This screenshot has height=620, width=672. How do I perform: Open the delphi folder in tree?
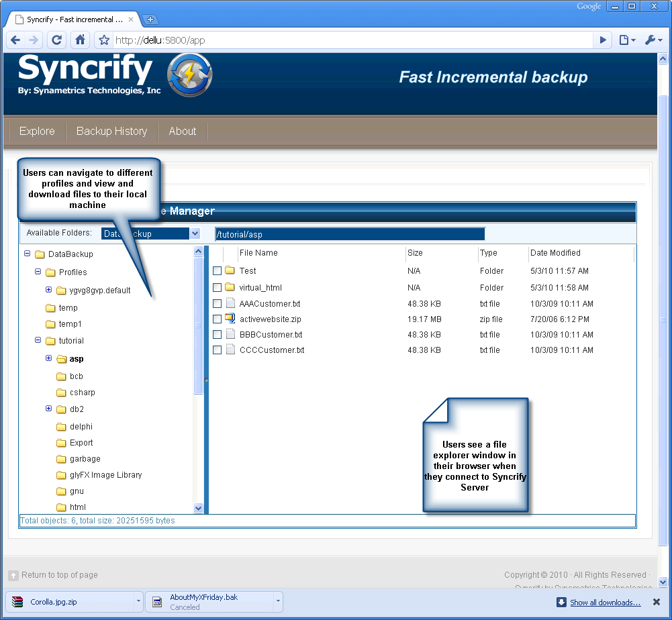81,427
